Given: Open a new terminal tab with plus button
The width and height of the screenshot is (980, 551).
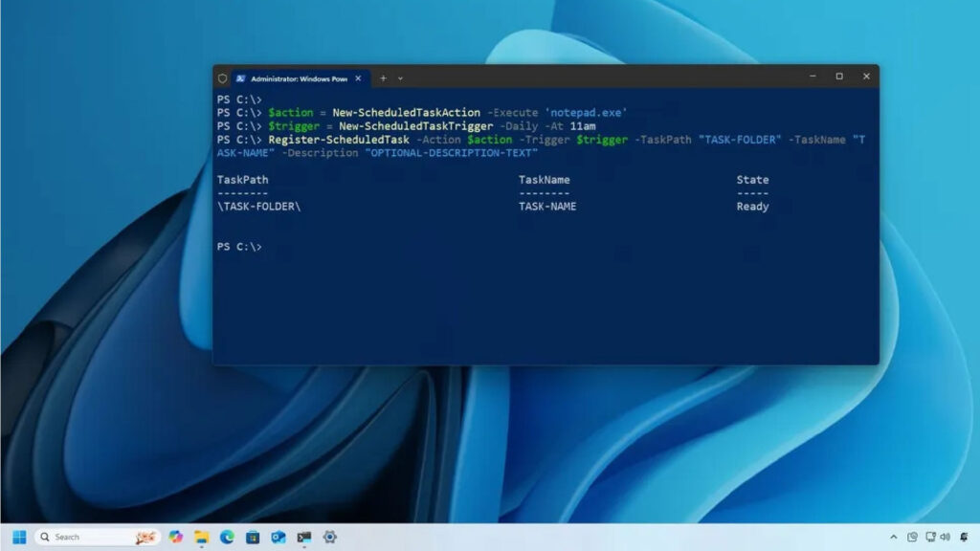Looking at the screenshot, I should pyautogui.click(x=383, y=77).
